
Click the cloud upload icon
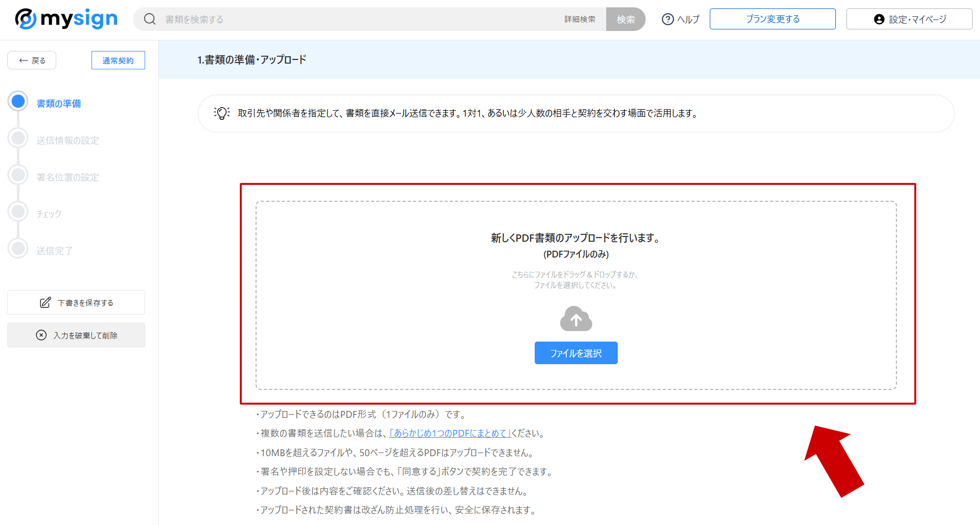coord(576,318)
